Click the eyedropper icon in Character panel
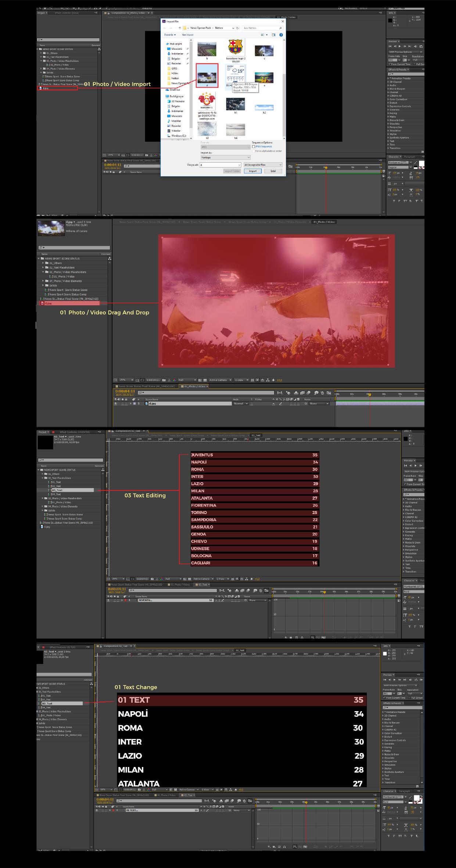Viewport: 456px width, 868px height. coord(416,162)
